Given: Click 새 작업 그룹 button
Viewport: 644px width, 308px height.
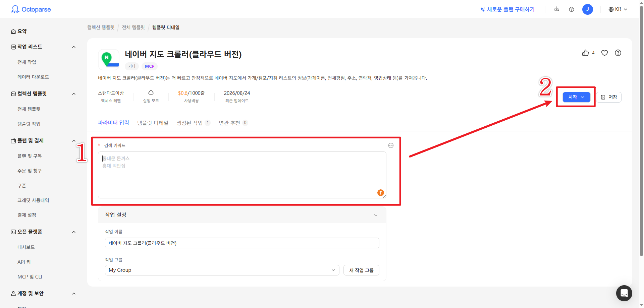Looking at the screenshot, I should [x=361, y=270].
